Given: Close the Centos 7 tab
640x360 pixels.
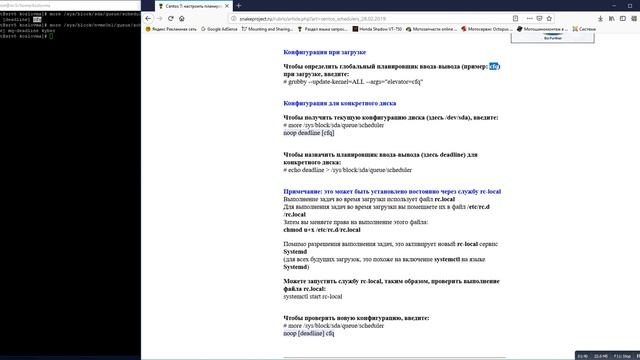Looking at the screenshot, I should (x=227, y=6).
